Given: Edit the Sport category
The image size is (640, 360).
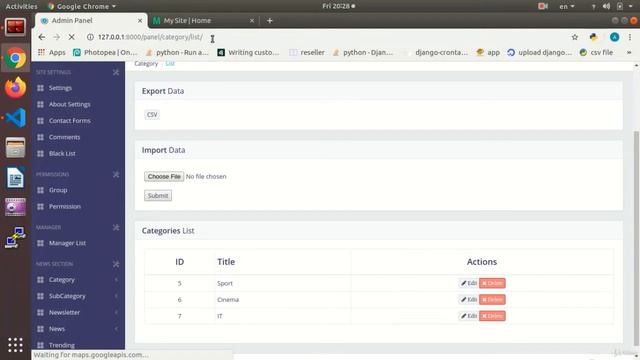Looking at the screenshot, I should (x=469, y=283).
